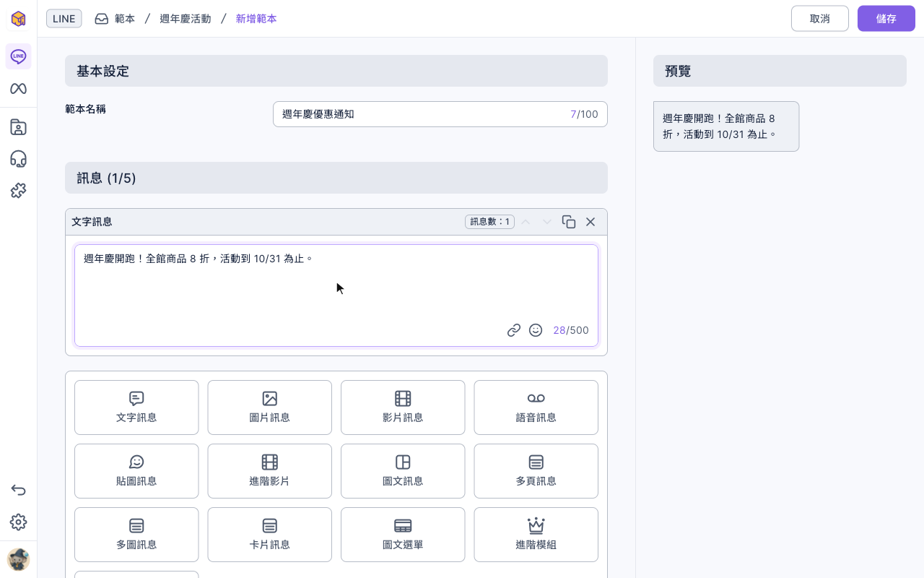Add a 貼圖訊息 sticker message

136,471
